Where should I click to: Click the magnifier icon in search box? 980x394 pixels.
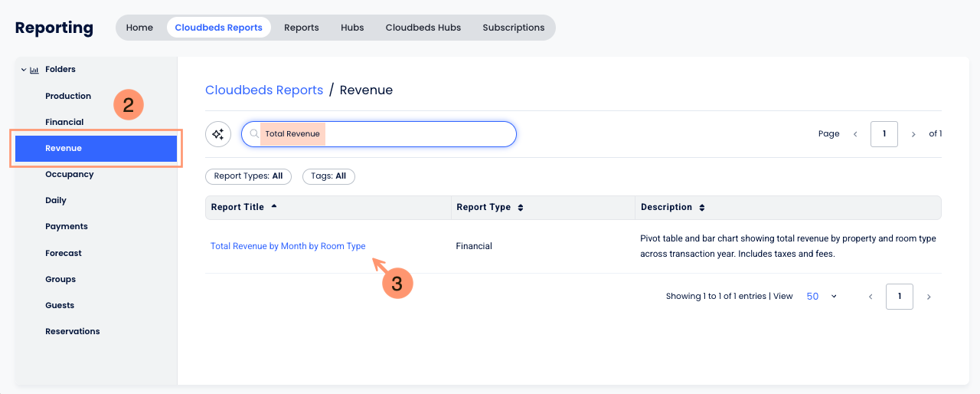coord(254,134)
